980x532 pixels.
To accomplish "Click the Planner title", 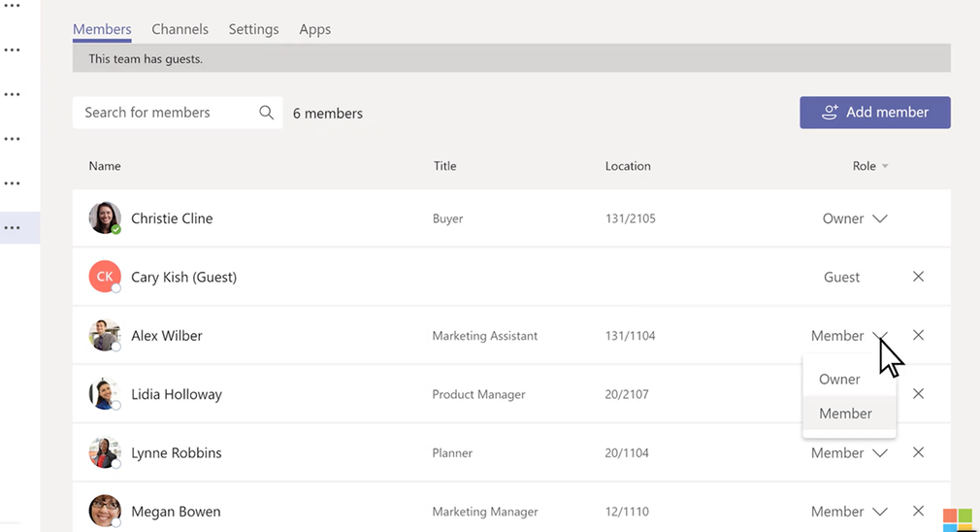I will click(452, 453).
